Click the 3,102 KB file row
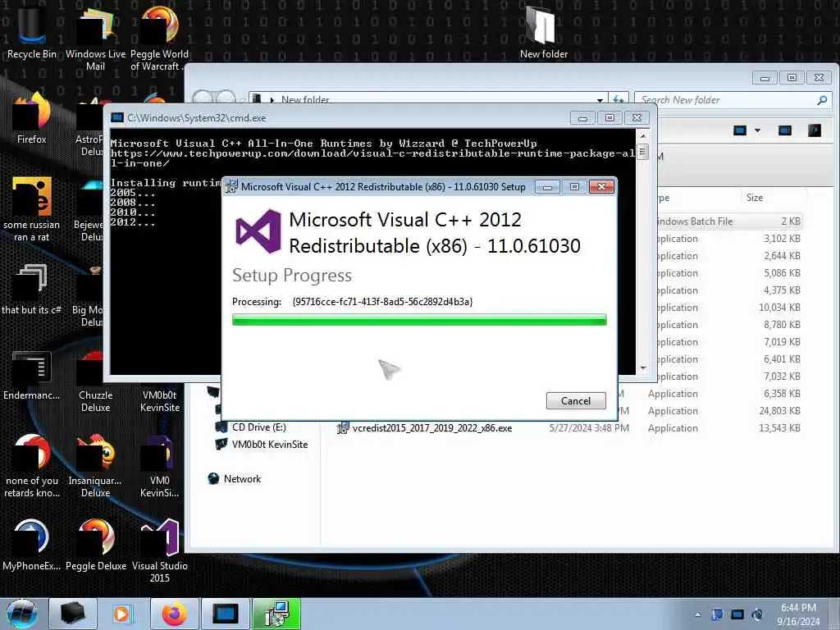The image size is (840, 630). pyautogui.click(x=729, y=239)
